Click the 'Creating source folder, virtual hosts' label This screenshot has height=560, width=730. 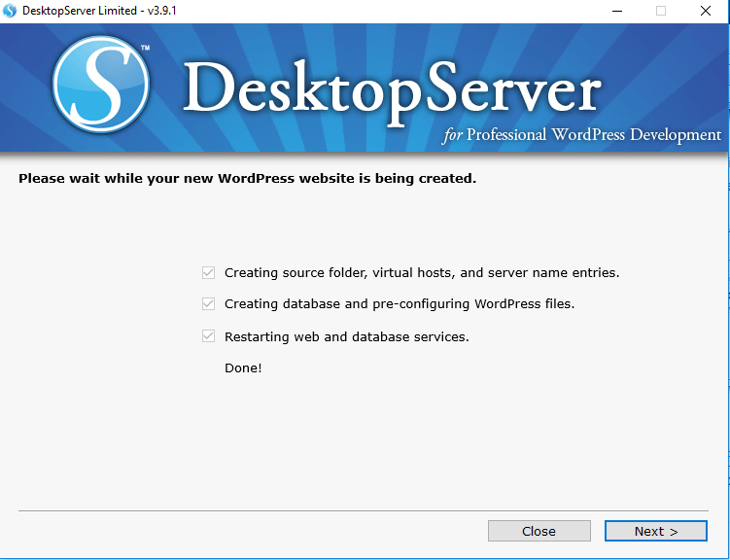(421, 273)
